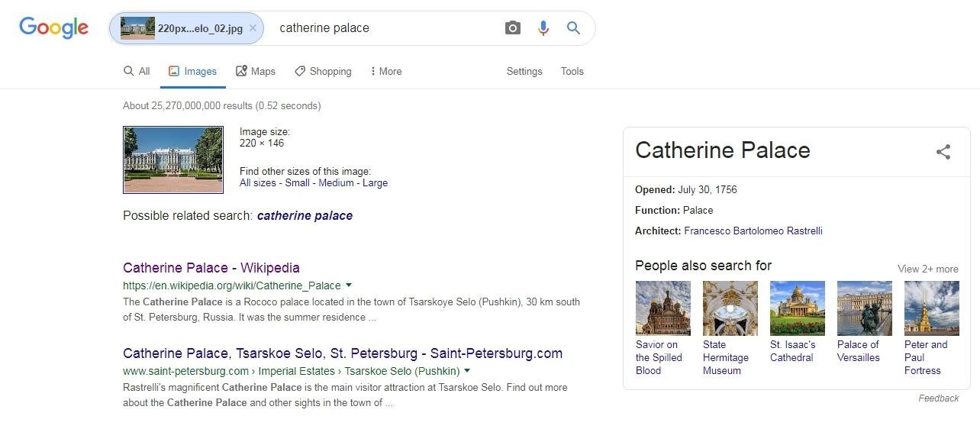The height and width of the screenshot is (429, 980).
Task: Click the 'Opened: July 30, 1756' text
Action: tap(686, 189)
